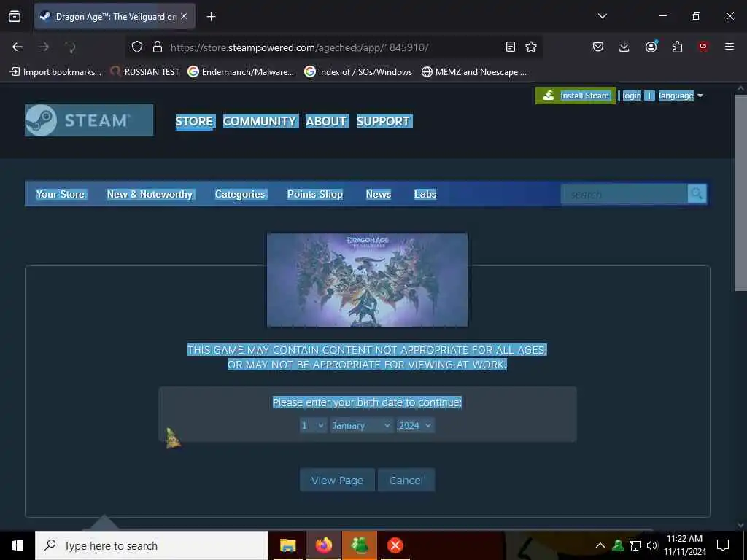The height and width of the screenshot is (560, 747).
Task: Open the birth year 2024 dropdown
Action: [x=415, y=425]
